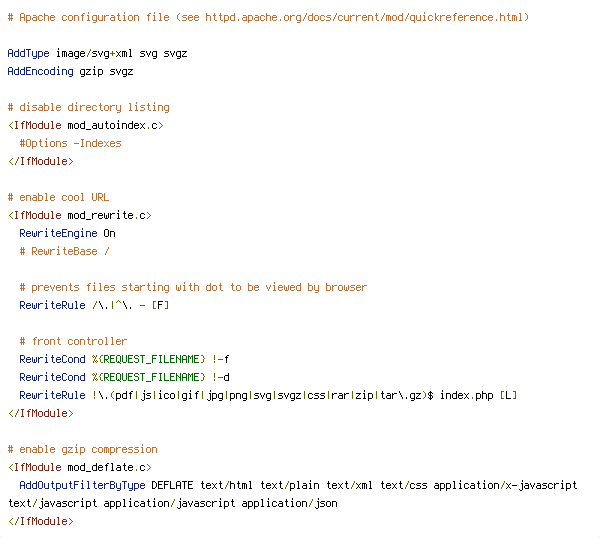The image size is (600, 538).
Task: Click the RewriteCond line ending in !-d
Action: pyautogui.click(x=124, y=377)
